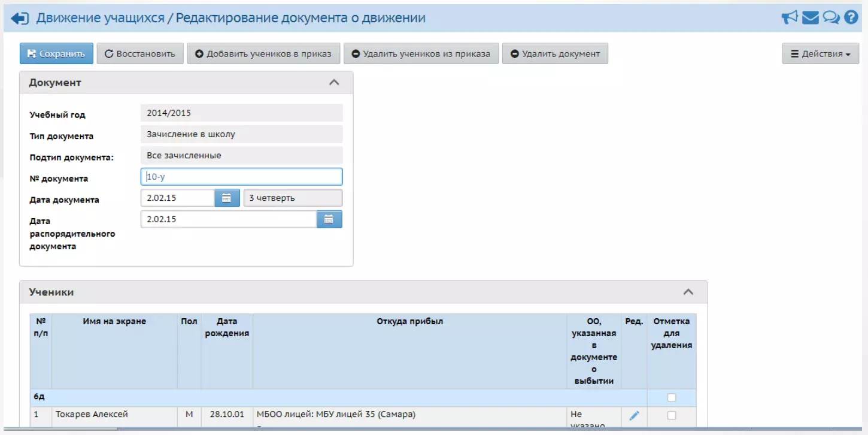Click the Откуда прибыл column header
The height and width of the screenshot is (435, 868).
[x=410, y=351]
